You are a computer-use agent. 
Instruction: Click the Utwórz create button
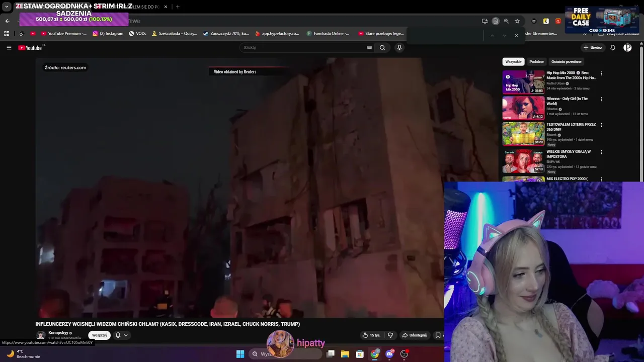pyautogui.click(x=593, y=48)
